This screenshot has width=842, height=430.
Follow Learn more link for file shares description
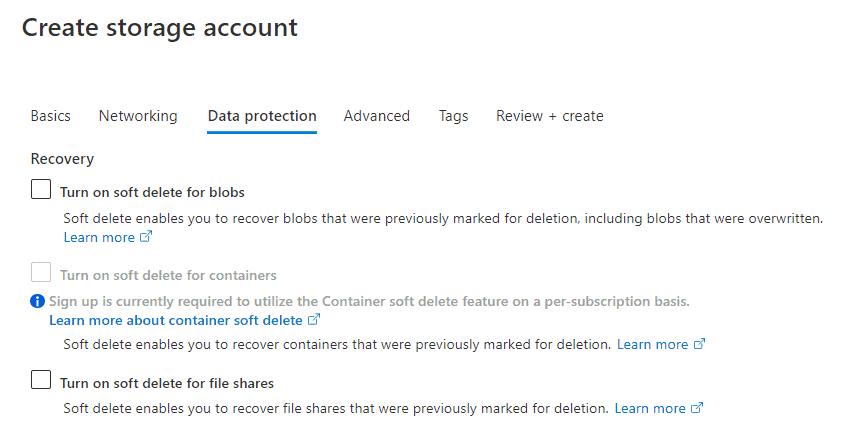pos(650,409)
